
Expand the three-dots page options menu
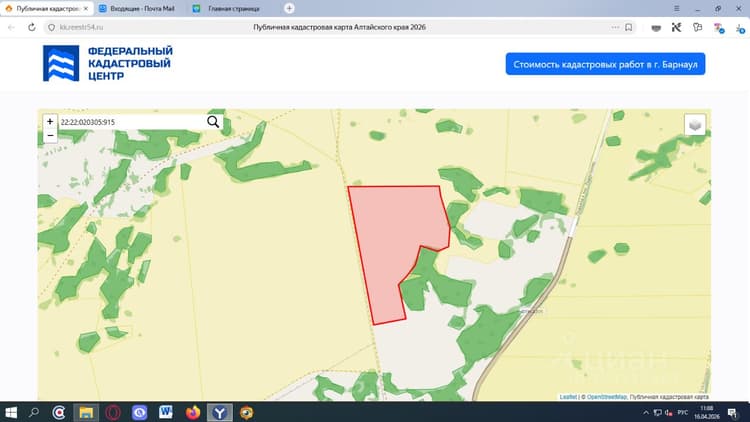(615, 27)
